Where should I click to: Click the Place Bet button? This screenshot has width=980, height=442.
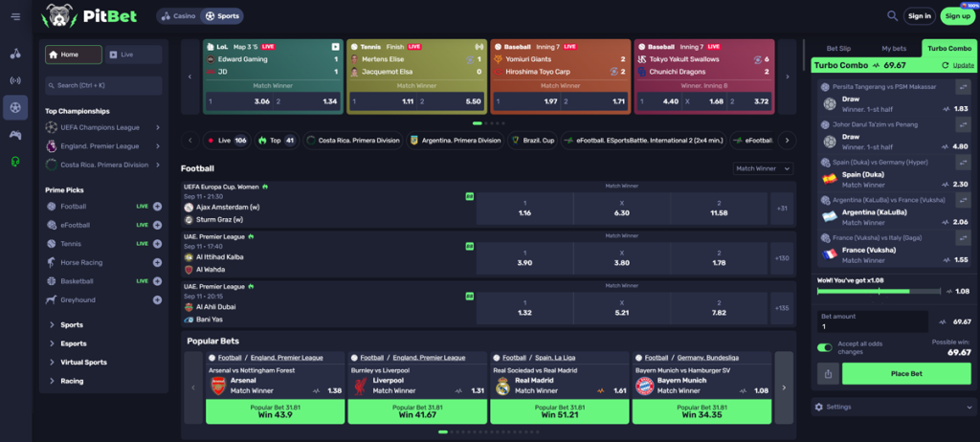[906, 374]
